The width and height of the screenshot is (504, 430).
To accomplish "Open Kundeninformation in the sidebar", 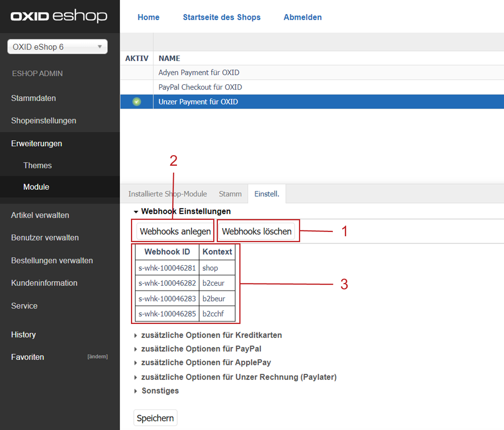I will pyautogui.click(x=44, y=283).
